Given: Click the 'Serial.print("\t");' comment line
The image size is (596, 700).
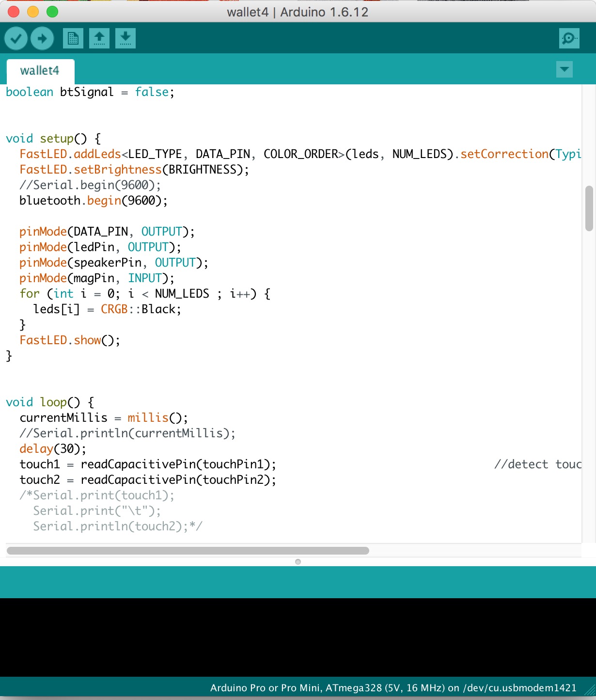Looking at the screenshot, I should point(97,511).
